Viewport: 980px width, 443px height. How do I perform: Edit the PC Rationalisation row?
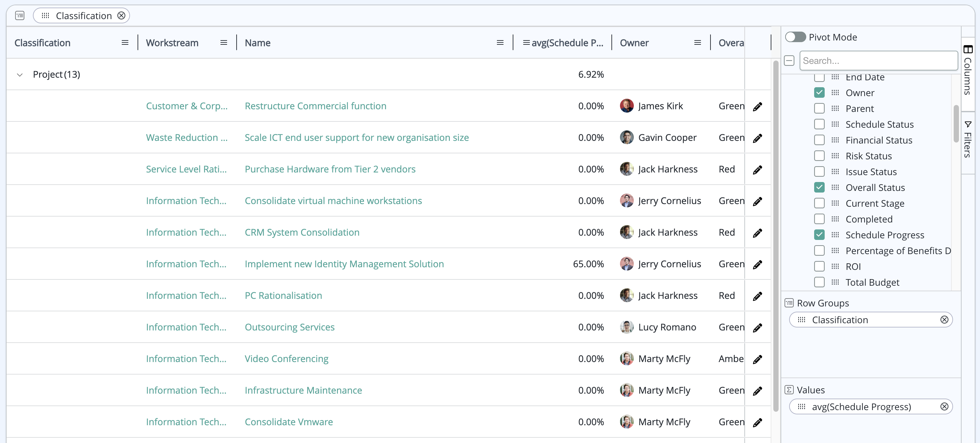(x=758, y=296)
